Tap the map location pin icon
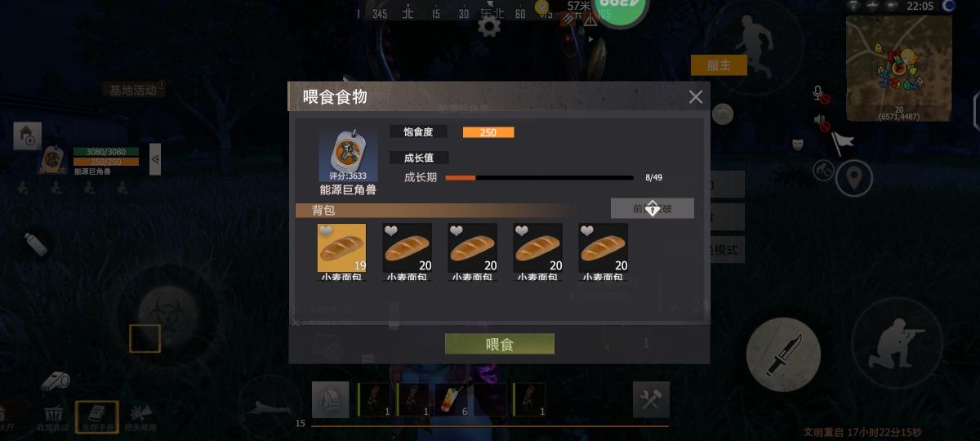 pyautogui.click(x=854, y=177)
